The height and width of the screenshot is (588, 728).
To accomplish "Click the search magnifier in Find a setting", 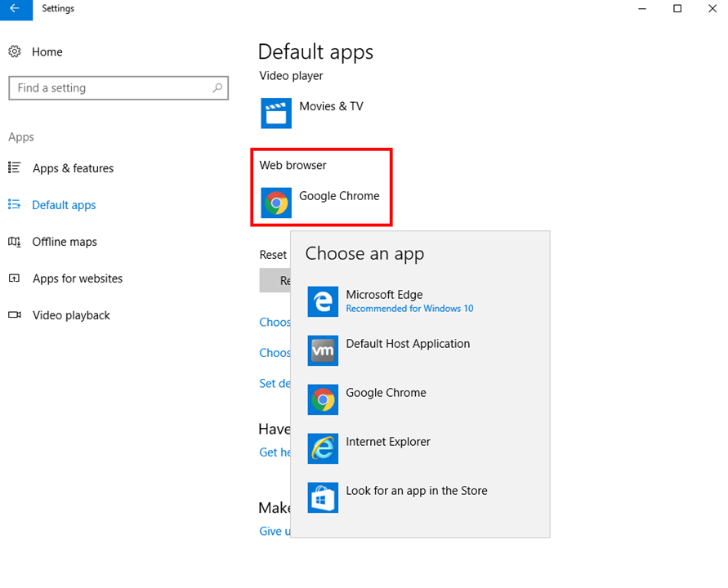I will point(217,87).
